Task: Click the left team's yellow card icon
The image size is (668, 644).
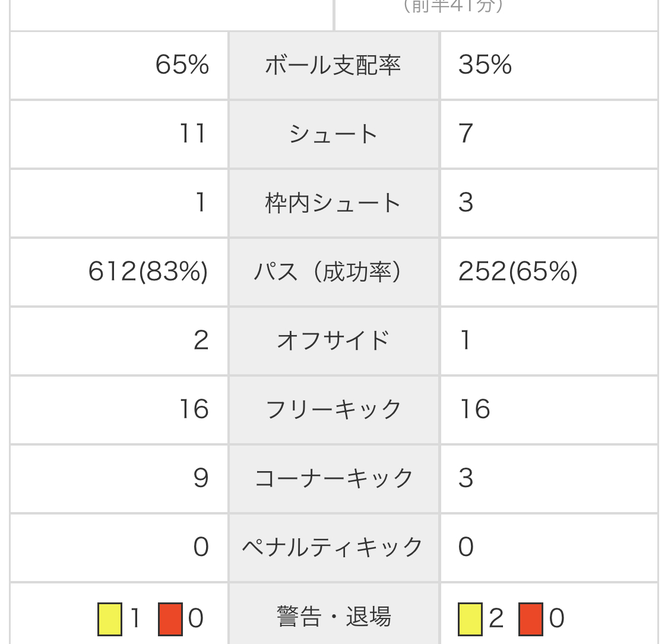Action: click(110, 619)
